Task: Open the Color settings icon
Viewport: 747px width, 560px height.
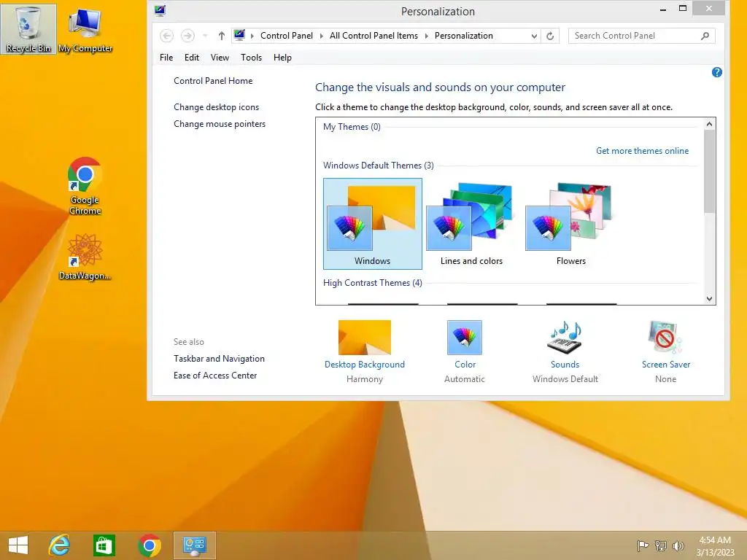Action: (465, 338)
